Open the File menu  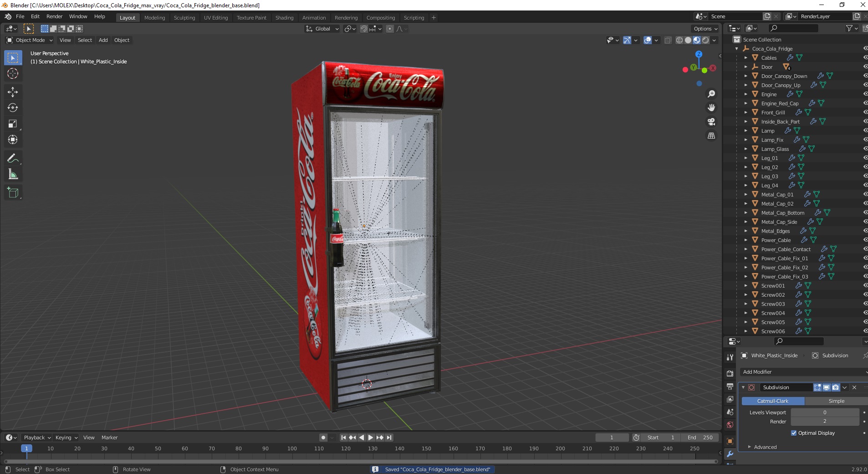[20, 16]
